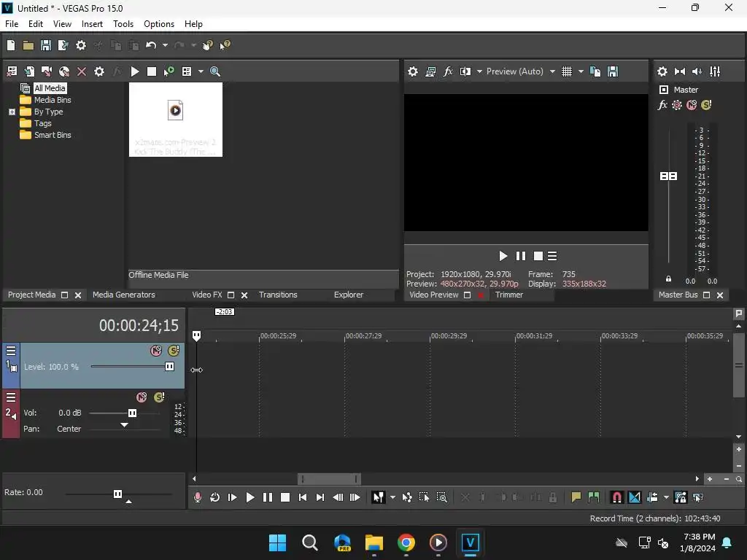The image size is (747, 560).
Task: Open video track 1 hamburger menu
Action: [11, 351]
